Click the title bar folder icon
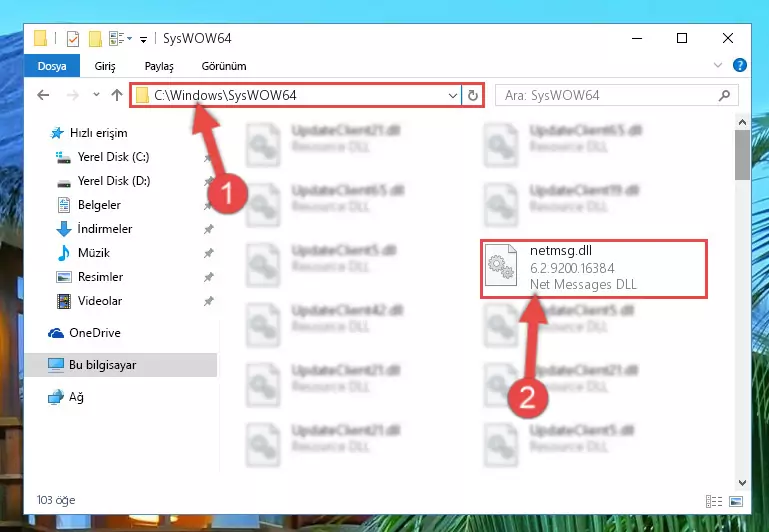Image resolution: width=769 pixels, height=532 pixels. [40, 38]
